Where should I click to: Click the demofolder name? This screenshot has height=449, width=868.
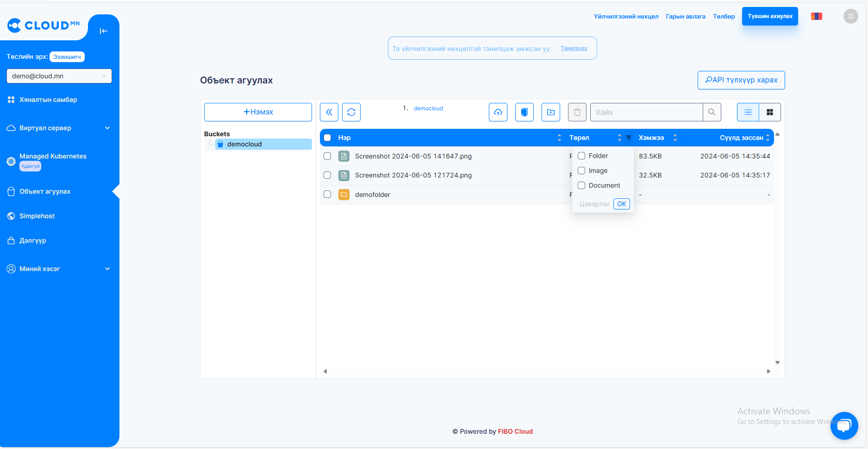pyautogui.click(x=372, y=195)
